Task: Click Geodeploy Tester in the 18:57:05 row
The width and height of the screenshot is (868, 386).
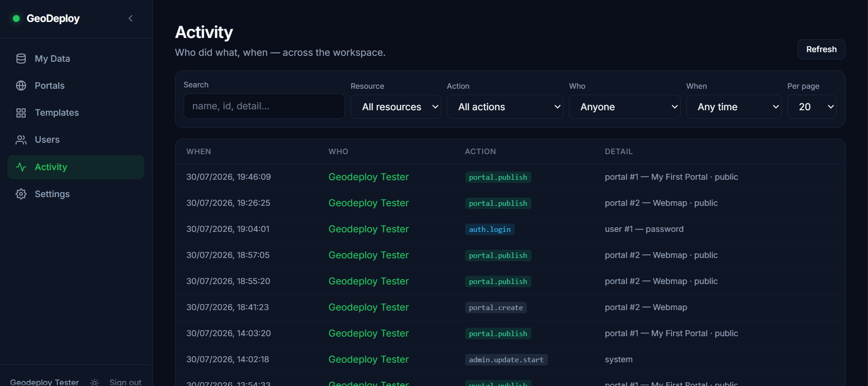Action: [369, 255]
